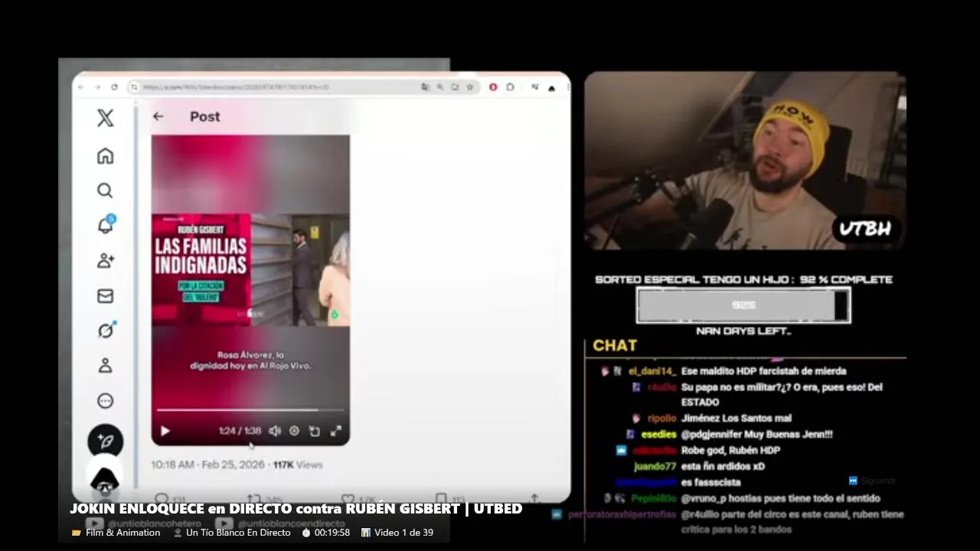Image resolution: width=980 pixels, height=551 pixels.
Task: Click the webcam feed of the streamer
Action: [x=745, y=161]
